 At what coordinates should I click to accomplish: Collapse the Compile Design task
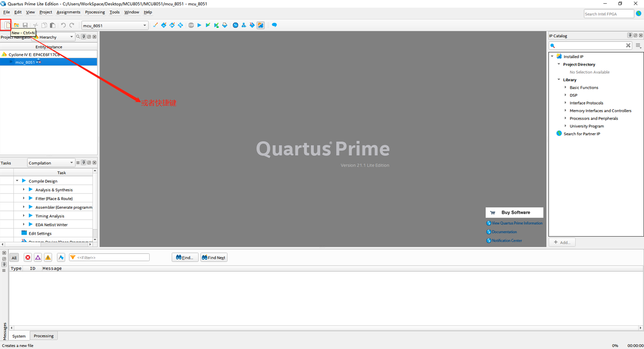[17, 181]
